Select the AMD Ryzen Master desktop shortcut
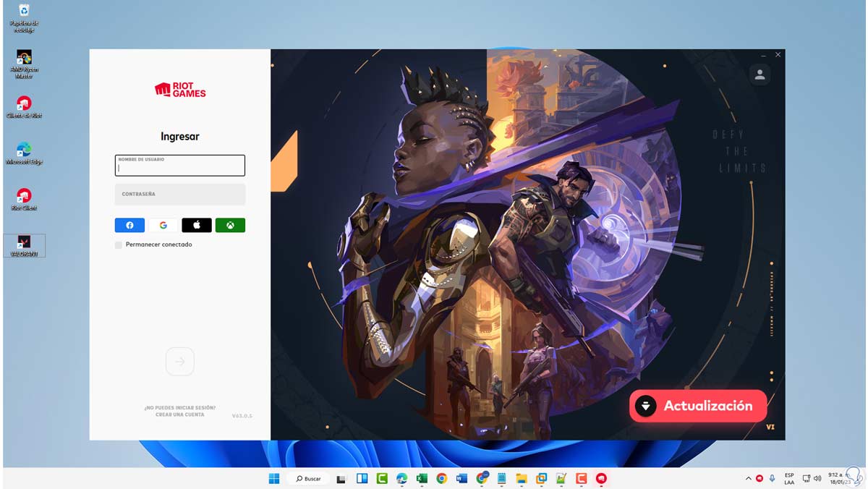Screen dimensions: 868x489 tap(24, 64)
